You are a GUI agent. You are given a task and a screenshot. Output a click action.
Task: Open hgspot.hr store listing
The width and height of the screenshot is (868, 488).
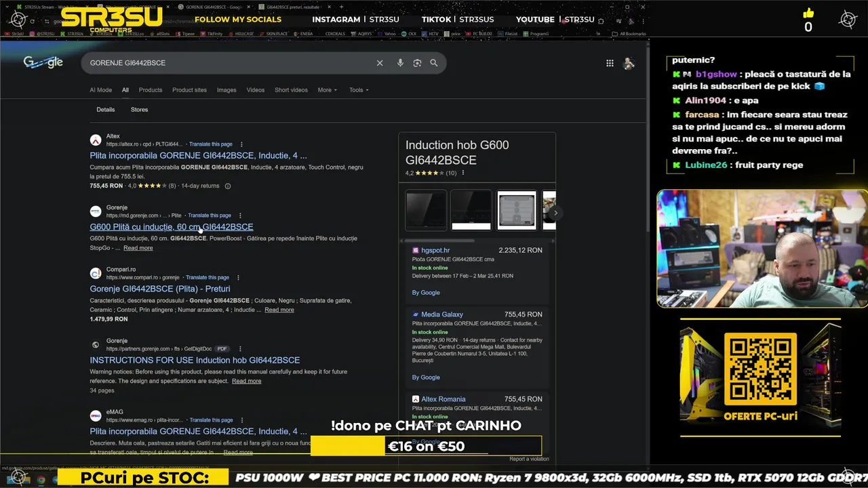435,250
